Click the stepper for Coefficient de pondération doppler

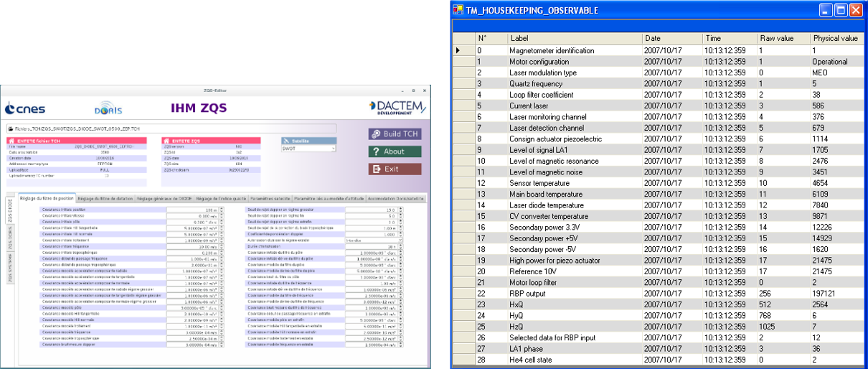(401, 233)
